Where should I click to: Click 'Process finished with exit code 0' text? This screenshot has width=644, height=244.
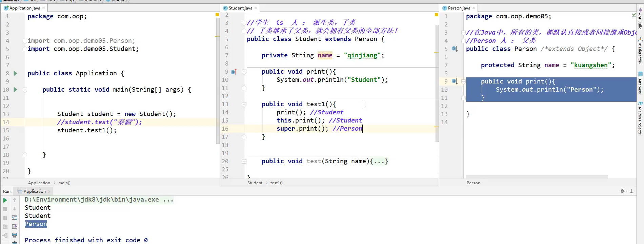point(86,240)
